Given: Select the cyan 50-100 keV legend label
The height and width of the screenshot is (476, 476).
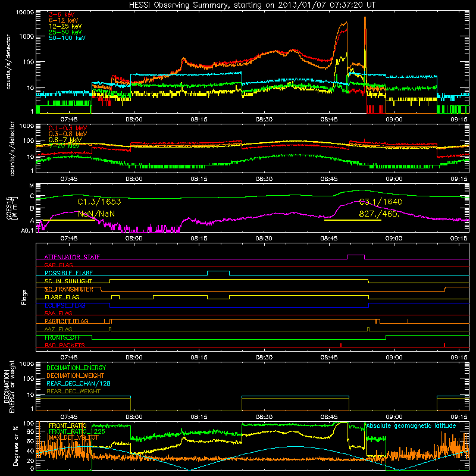Looking at the screenshot, I should [x=67, y=38].
